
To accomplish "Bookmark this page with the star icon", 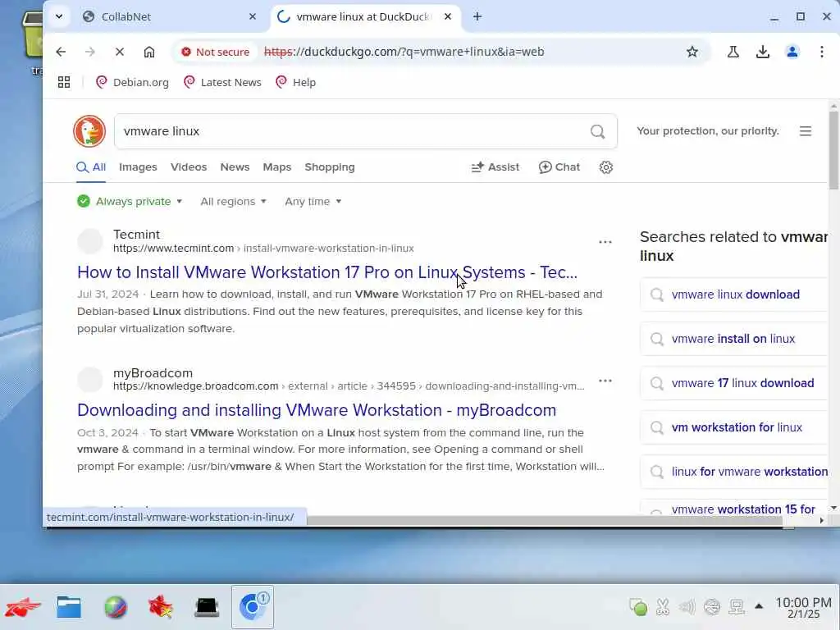I will tap(692, 52).
